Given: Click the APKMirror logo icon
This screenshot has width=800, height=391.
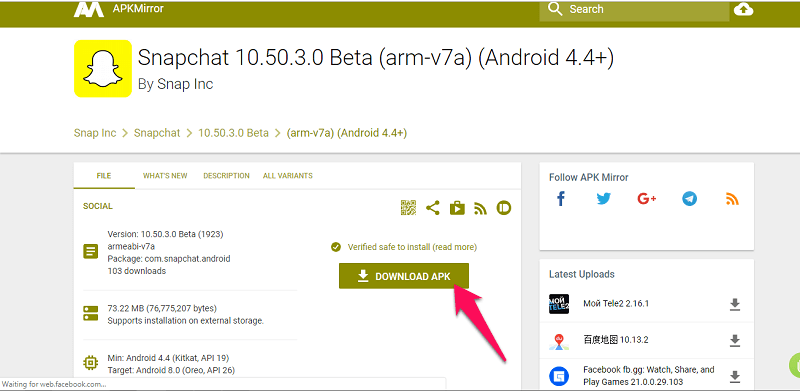Looking at the screenshot, I should [89, 9].
